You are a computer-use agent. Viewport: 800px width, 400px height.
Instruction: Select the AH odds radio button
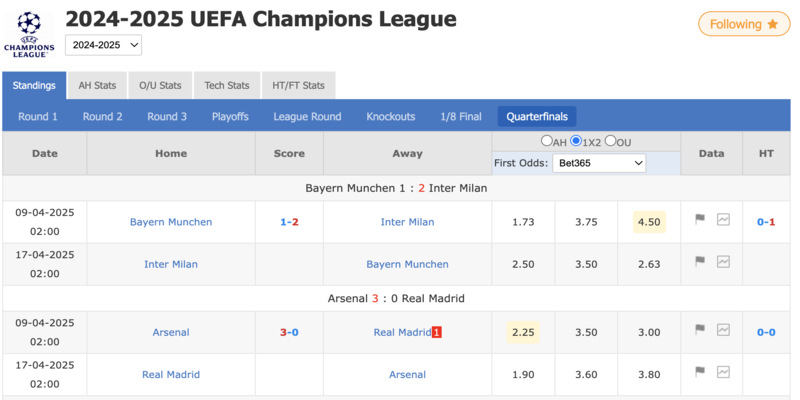547,141
